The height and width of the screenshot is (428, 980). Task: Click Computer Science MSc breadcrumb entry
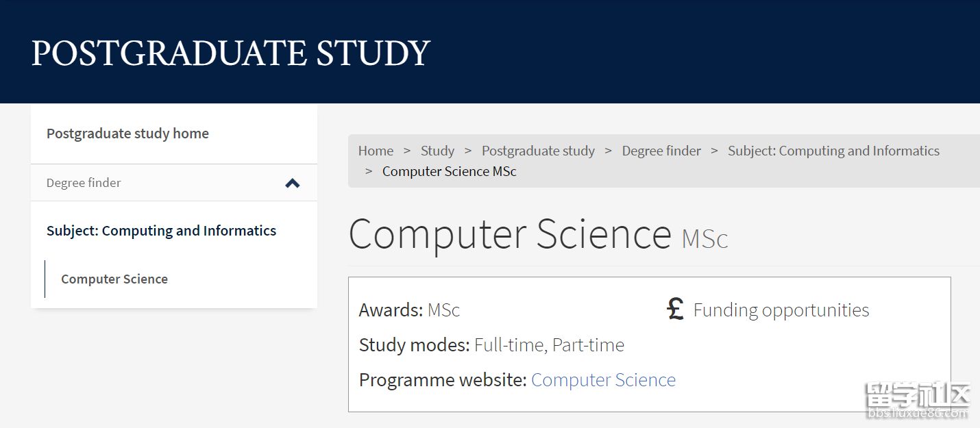coord(449,171)
